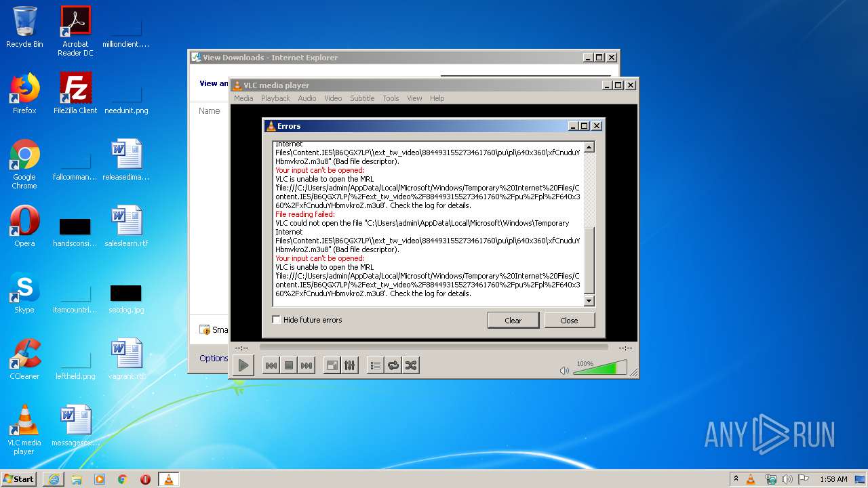Open Acrobat Reader DC desktop icon

75,31
